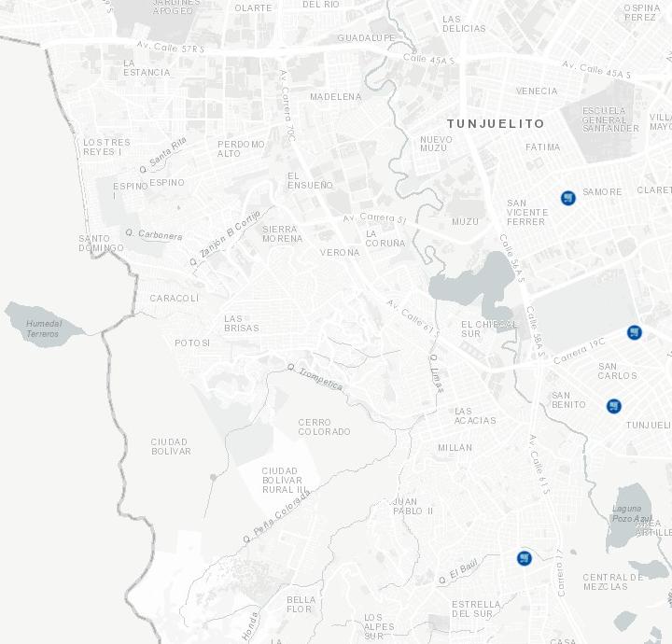
Task: Click the Caracolí neighborhood label
Action: (x=175, y=299)
